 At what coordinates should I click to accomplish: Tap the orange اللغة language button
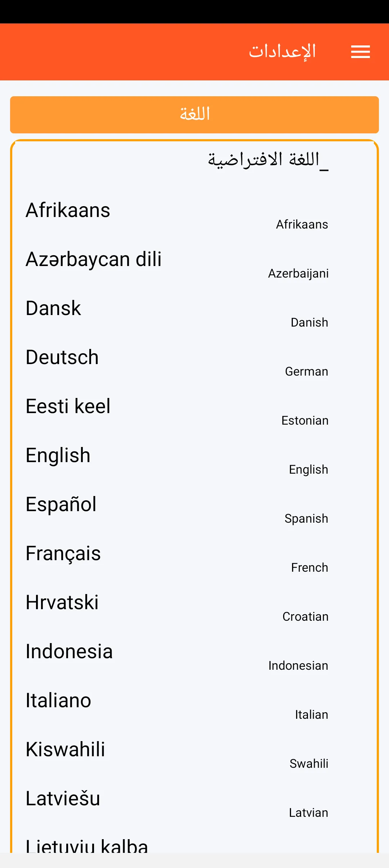click(x=194, y=115)
